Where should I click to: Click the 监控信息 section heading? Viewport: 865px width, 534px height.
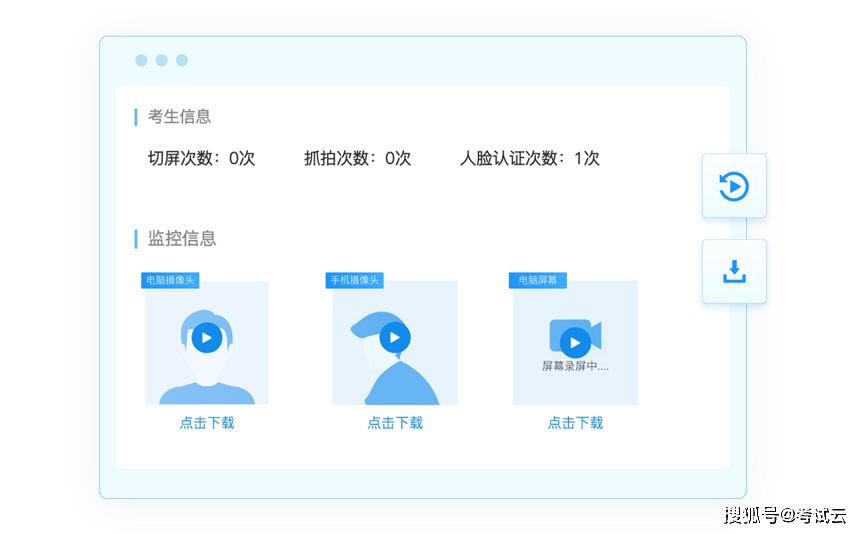(182, 239)
